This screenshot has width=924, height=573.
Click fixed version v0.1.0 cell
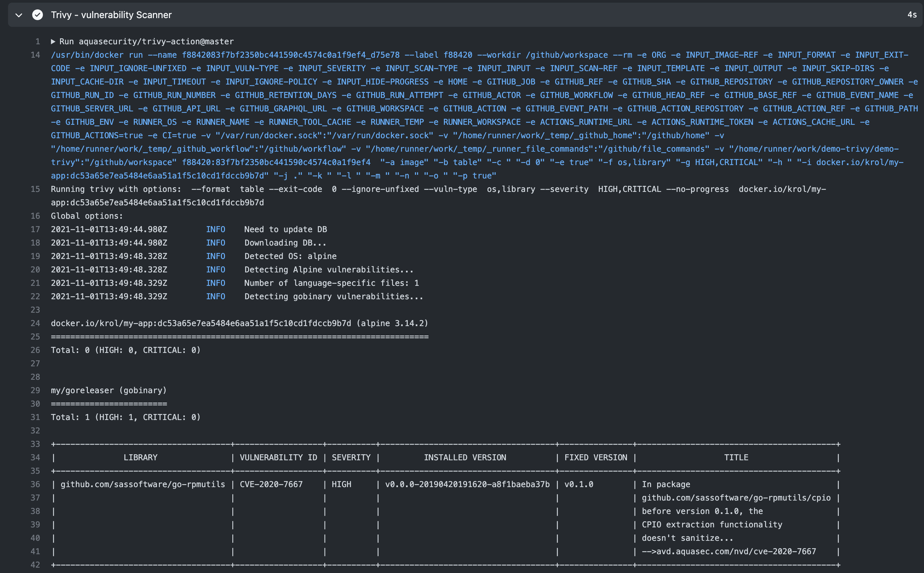[579, 484]
